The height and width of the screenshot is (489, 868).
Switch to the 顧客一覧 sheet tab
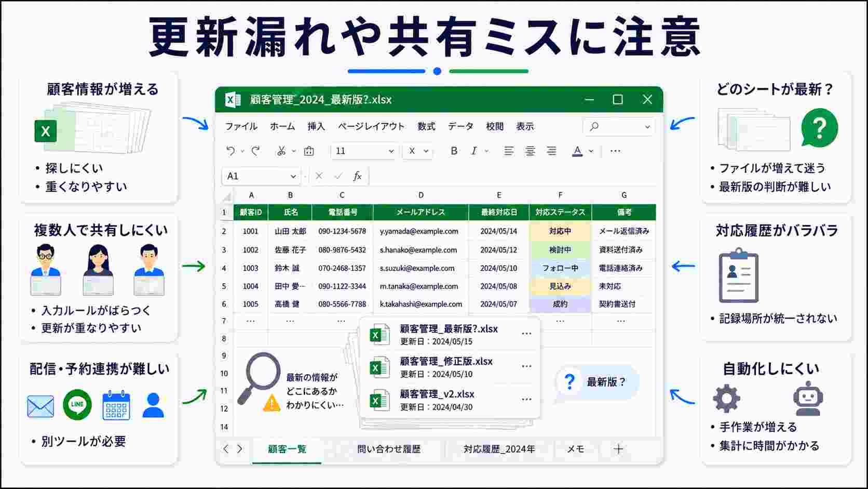coord(287,449)
